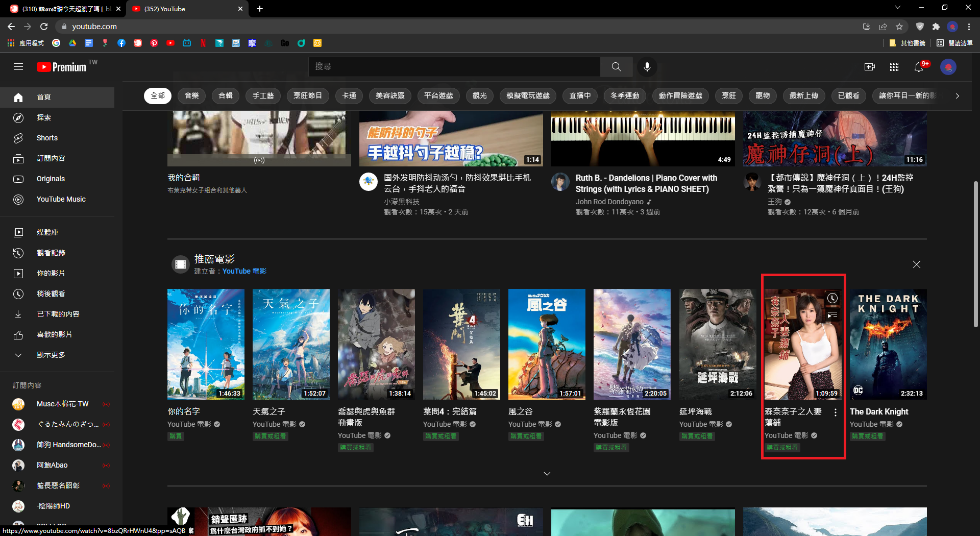Open Library (媒體庫) in sidebar

point(57,232)
